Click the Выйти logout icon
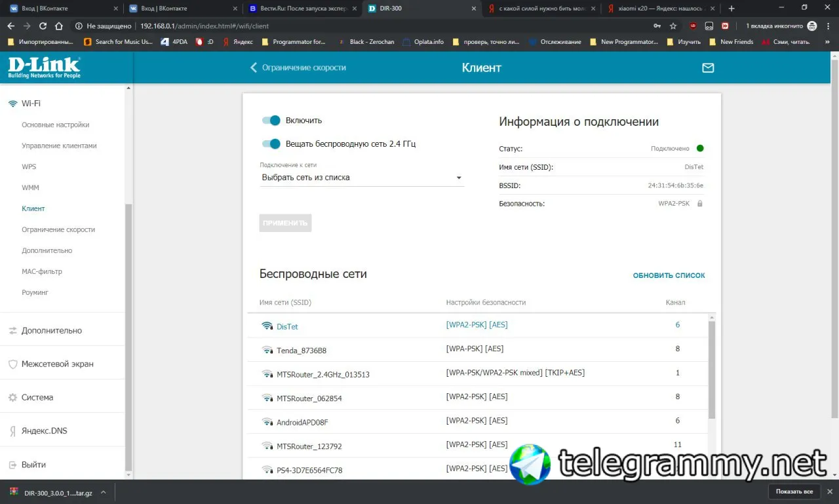Image resolution: width=839 pixels, height=504 pixels. (12, 465)
